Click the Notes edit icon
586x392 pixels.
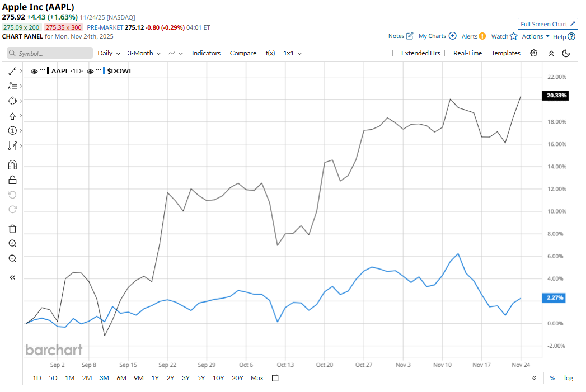(410, 36)
